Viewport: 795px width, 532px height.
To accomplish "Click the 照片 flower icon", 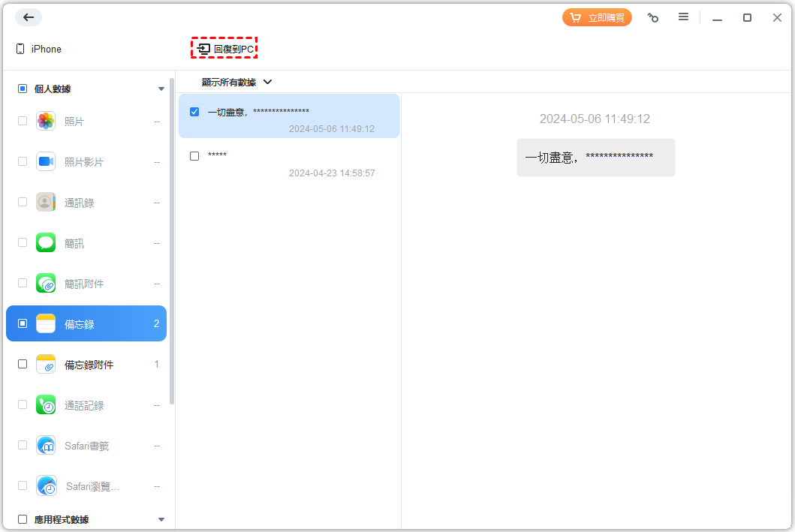I will pos(46,121).
